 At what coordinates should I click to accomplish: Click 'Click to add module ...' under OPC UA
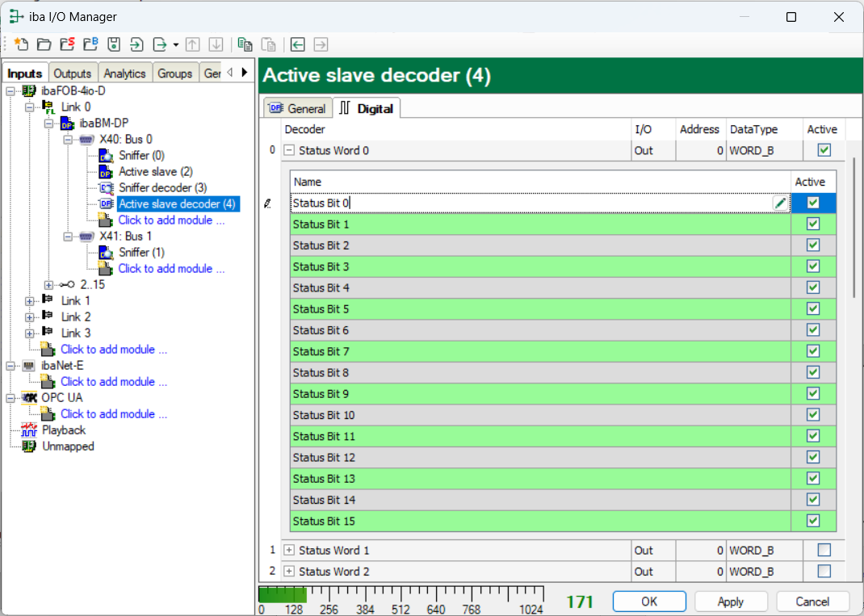point(114,413)
